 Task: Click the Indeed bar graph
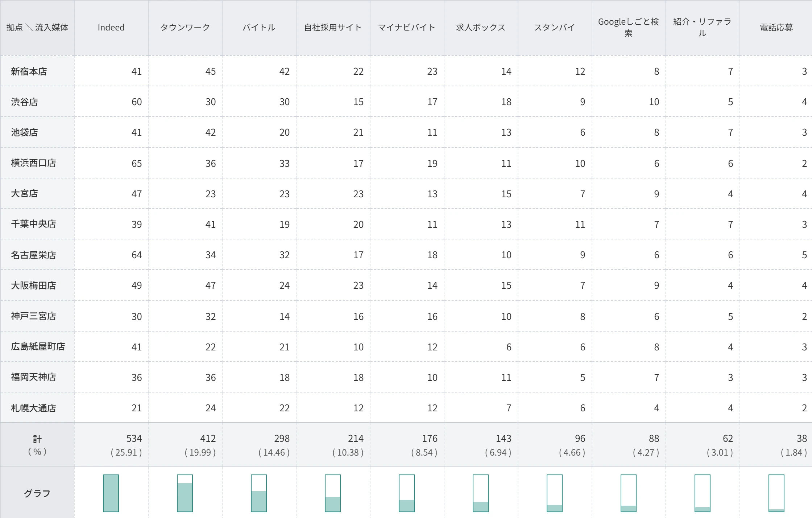tap(111, 493)
